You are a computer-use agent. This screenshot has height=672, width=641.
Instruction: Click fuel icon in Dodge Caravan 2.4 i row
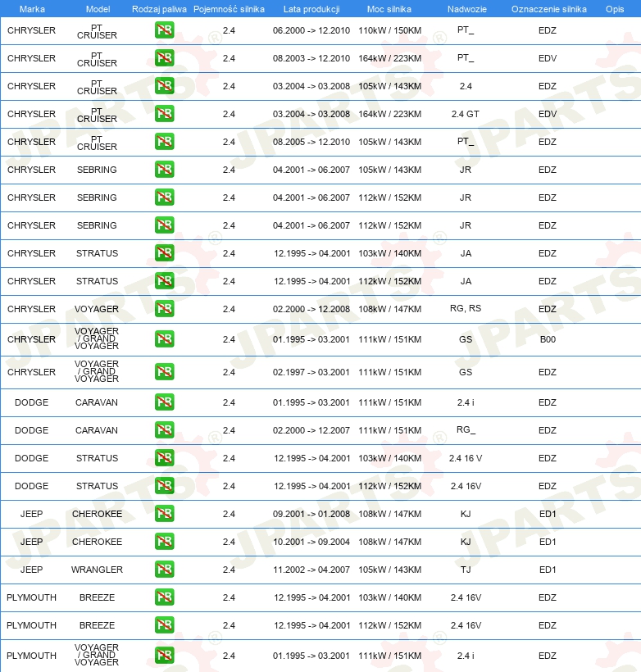pos(165,402)
